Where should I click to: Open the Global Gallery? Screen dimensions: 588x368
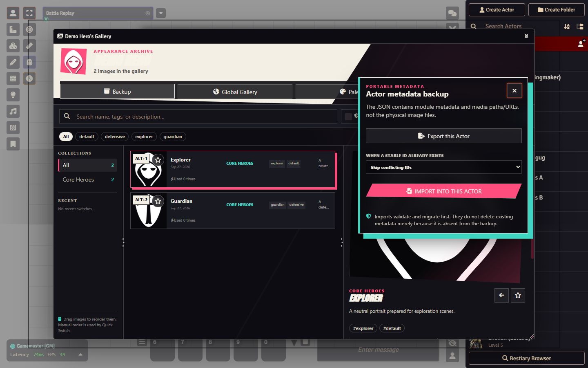click(235, 92)
